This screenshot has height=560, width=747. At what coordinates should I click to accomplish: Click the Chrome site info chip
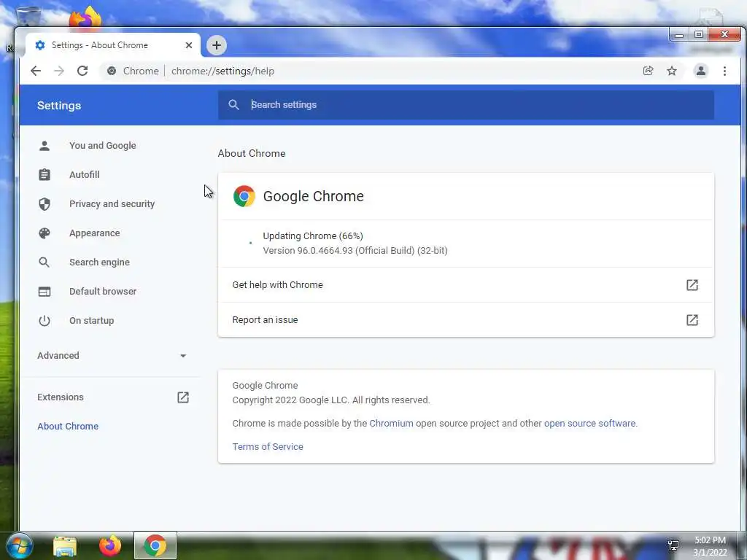pos(133,71)
